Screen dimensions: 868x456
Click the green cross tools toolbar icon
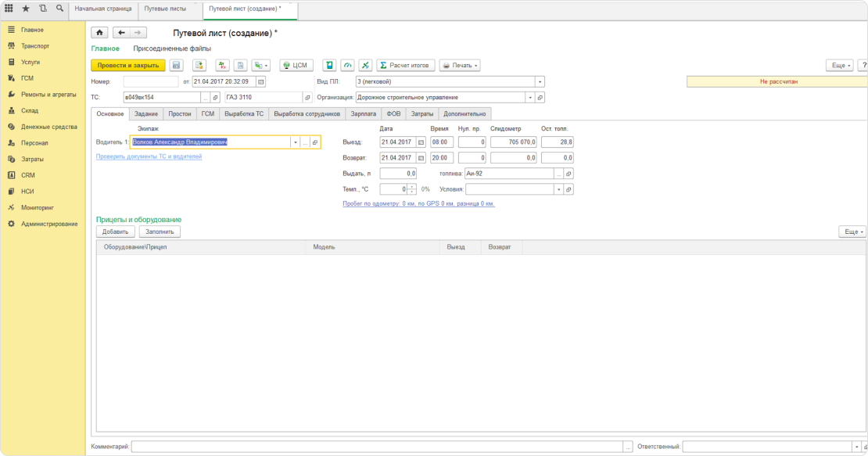(365, 65)
